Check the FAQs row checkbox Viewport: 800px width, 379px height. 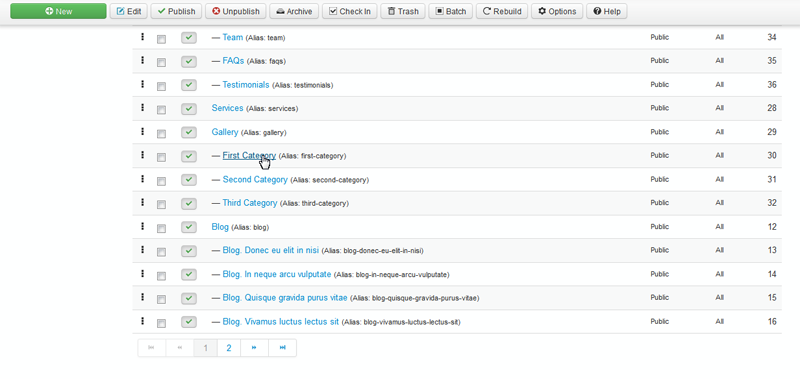click(x=161, y=63)
